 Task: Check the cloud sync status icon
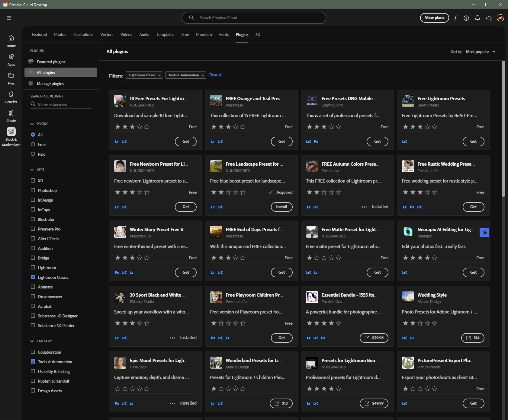pyautogui.click(x=489, y=18)
